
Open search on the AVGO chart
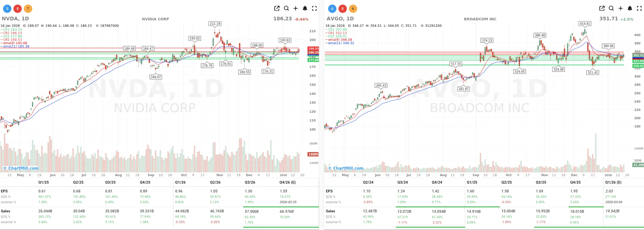pos(611,8)
